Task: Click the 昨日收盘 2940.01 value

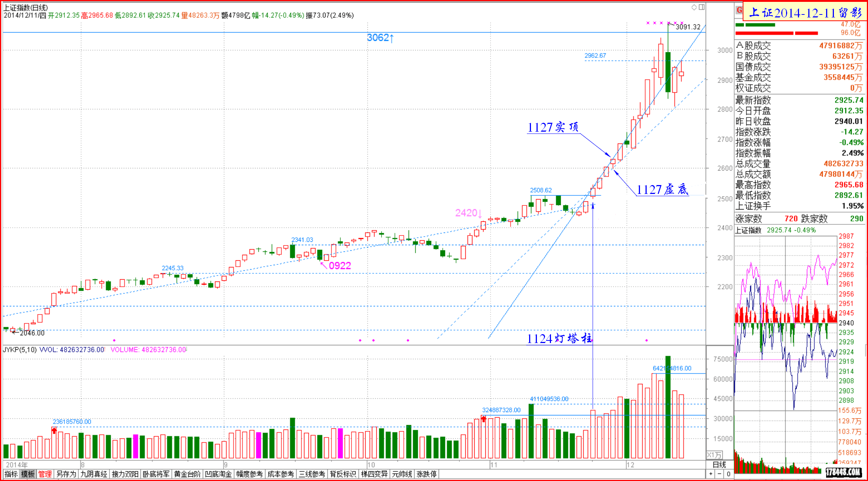Action: click(849, 121)
